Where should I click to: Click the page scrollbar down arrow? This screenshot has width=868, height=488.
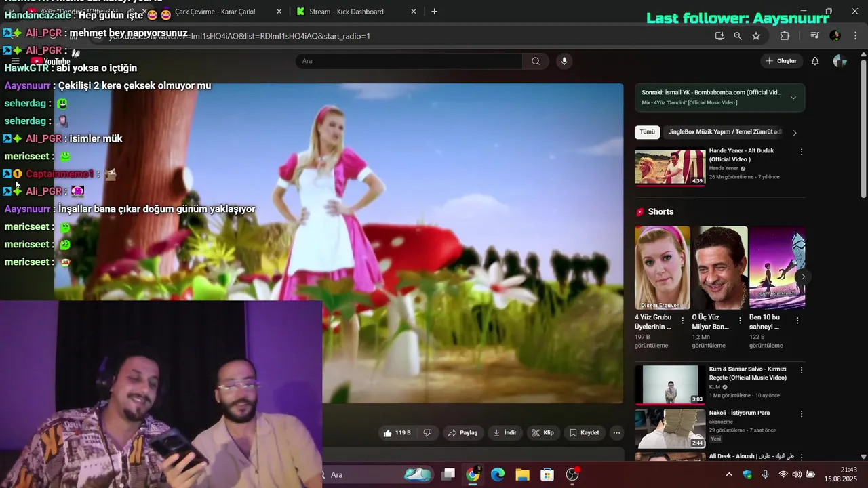(x=863, y=457)
